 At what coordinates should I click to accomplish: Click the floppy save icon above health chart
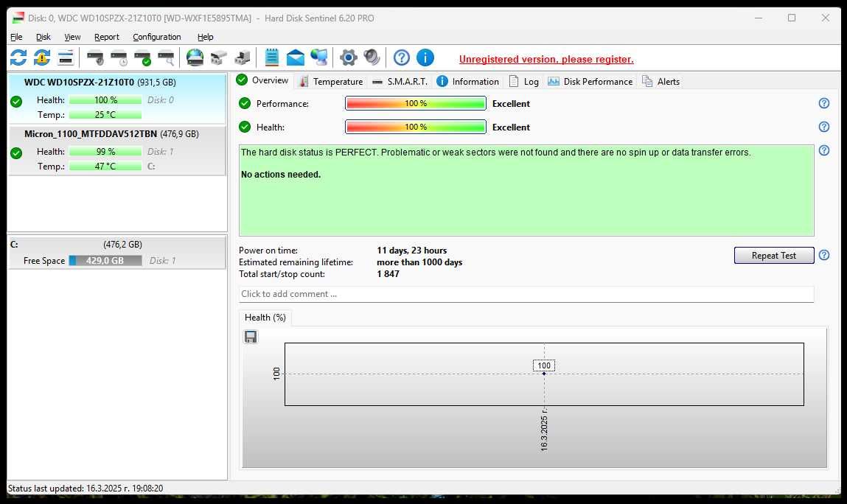[x=251, y=337]
